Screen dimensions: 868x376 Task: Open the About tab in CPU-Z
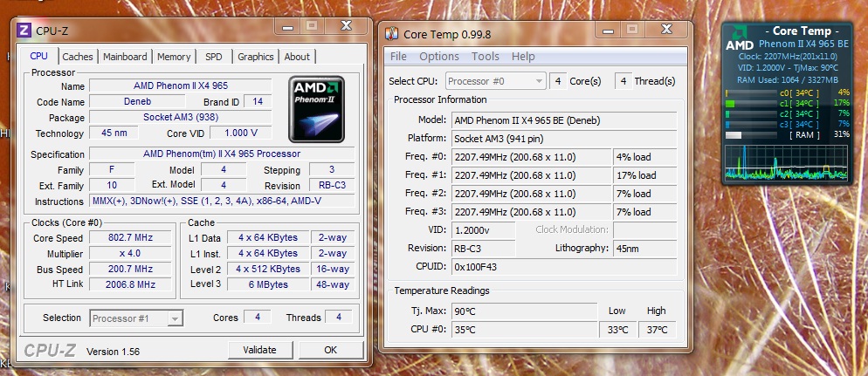coord(297,57)
